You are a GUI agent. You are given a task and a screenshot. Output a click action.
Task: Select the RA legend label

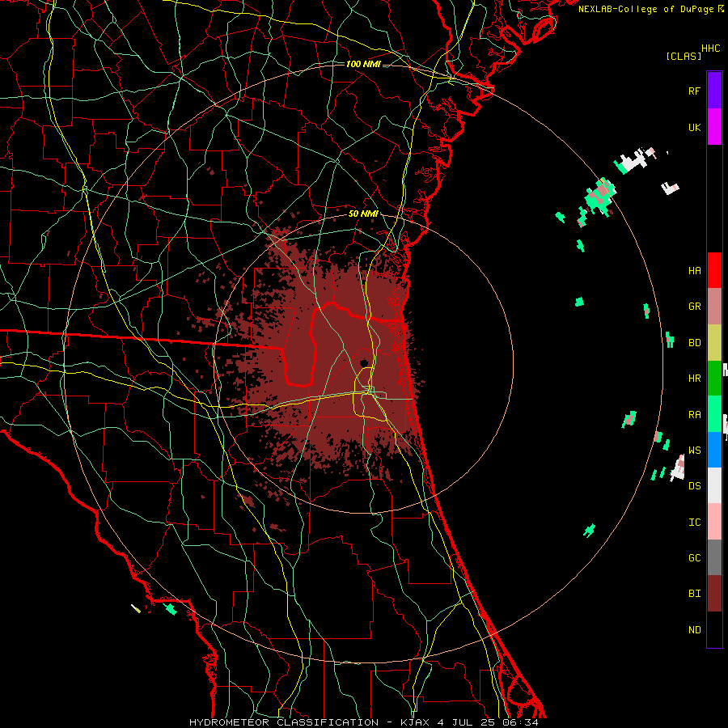point(694,415)
